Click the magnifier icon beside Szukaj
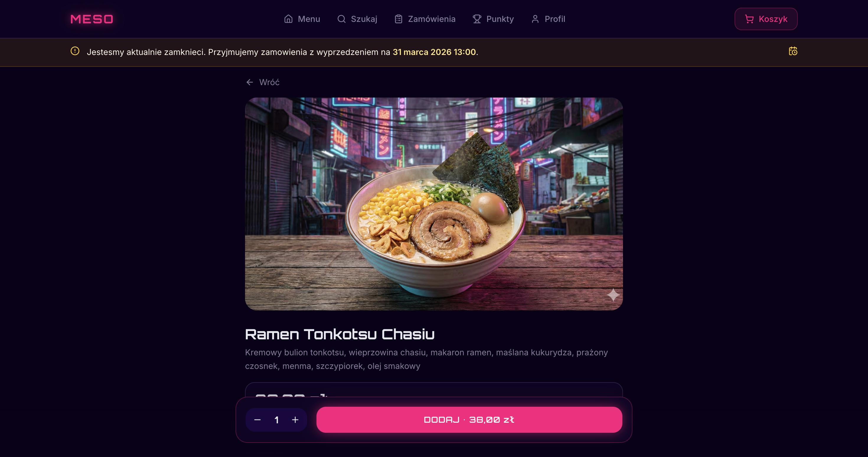This screenshot has width=868, height=457. coord(341,19)
